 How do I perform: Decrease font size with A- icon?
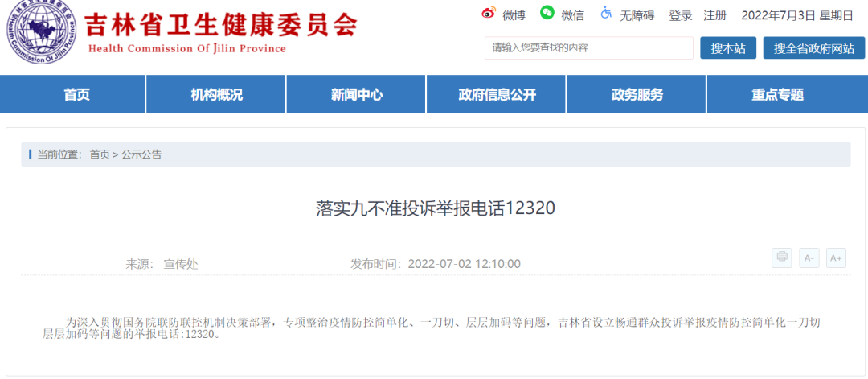pos(809,257)
